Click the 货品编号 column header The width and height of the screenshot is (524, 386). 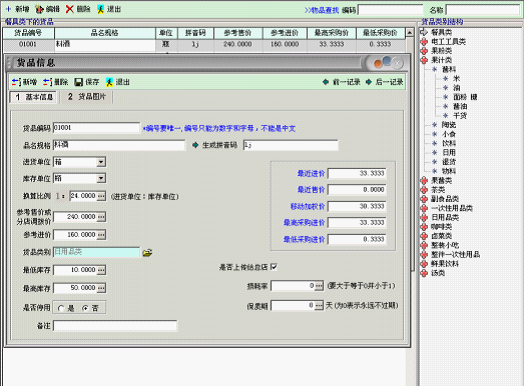[28, 33]
